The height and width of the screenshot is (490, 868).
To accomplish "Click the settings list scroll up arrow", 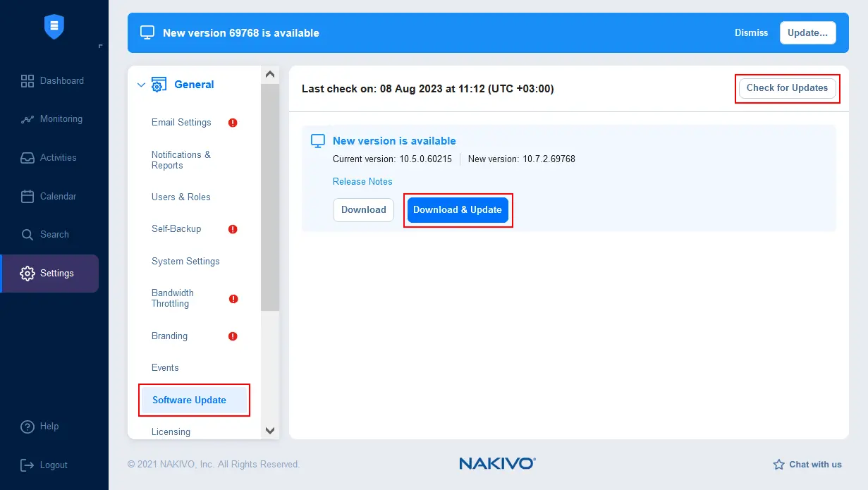I will pos(270,74).
